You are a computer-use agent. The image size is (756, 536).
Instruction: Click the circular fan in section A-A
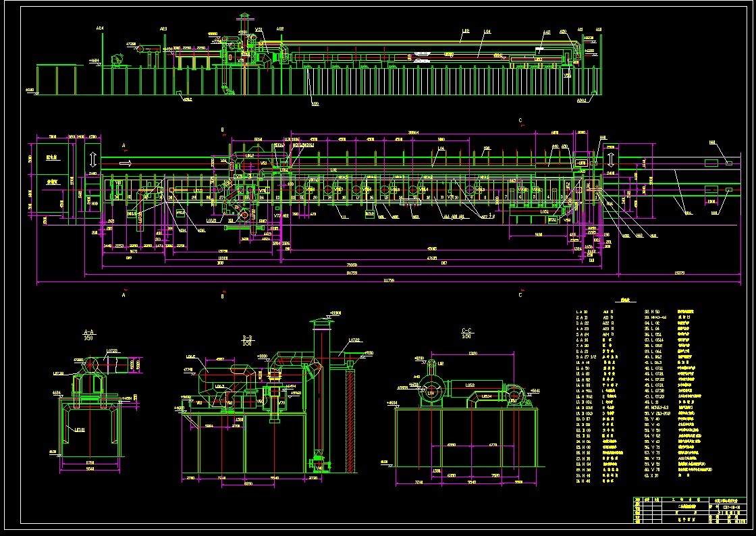pos(89,365)
